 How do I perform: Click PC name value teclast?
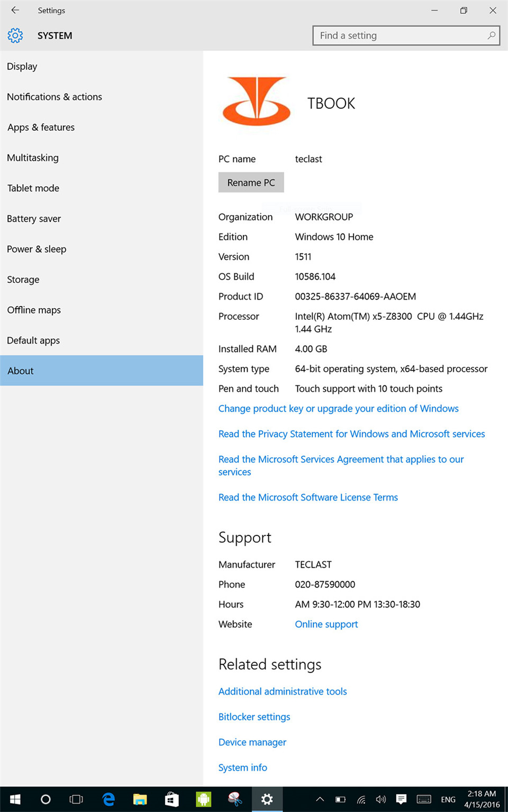[x=309, y=159]
